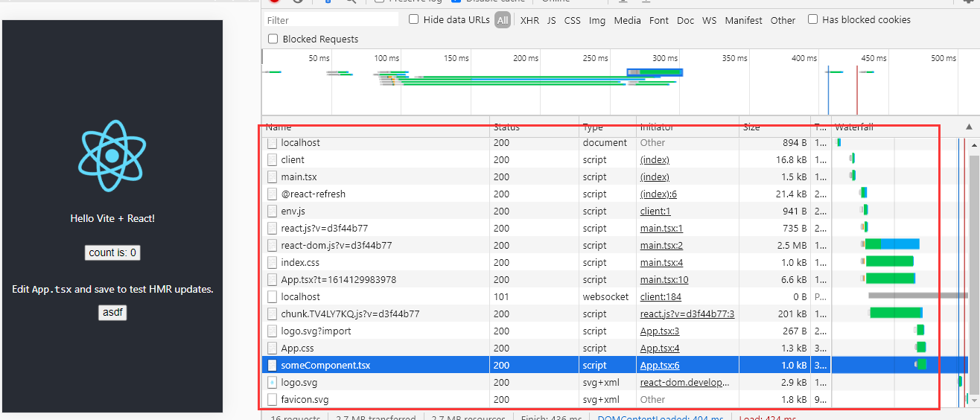
Task: Filter requests by XHR type
Action: coord(529,20)
